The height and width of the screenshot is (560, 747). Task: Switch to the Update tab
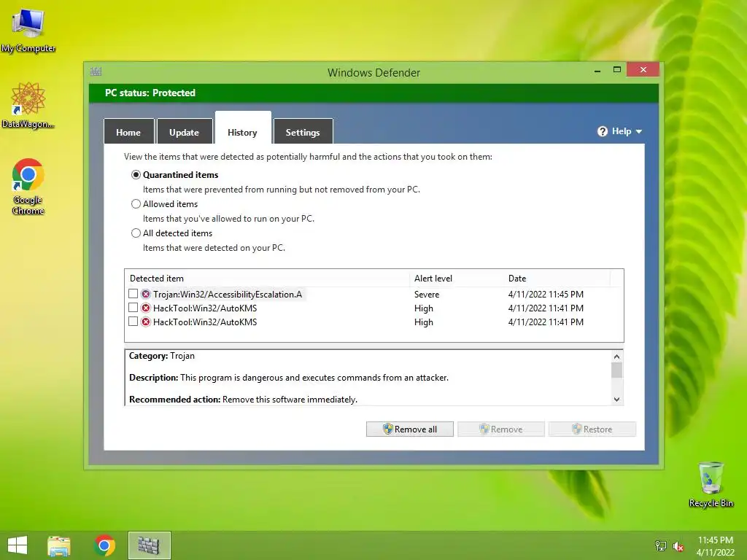click(185, 132)
